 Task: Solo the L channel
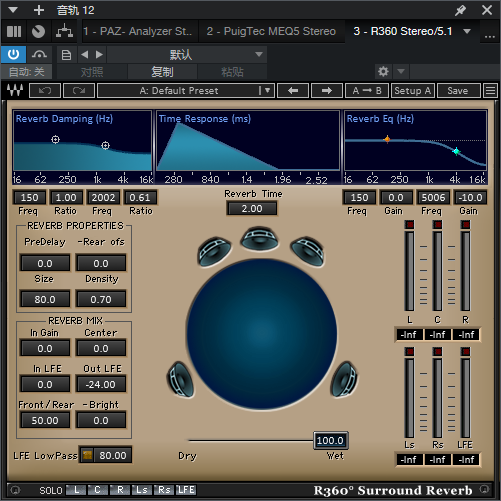[76, 490]
